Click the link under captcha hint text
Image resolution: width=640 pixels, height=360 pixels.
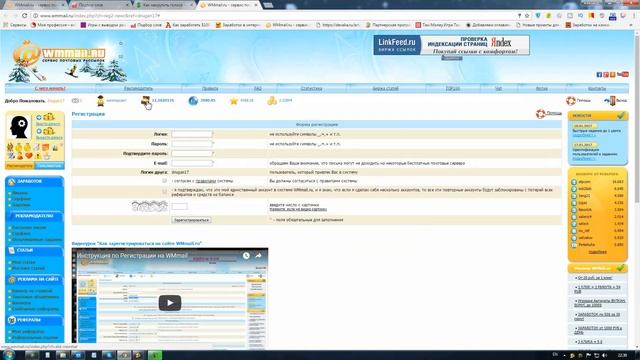click(298, 209)
